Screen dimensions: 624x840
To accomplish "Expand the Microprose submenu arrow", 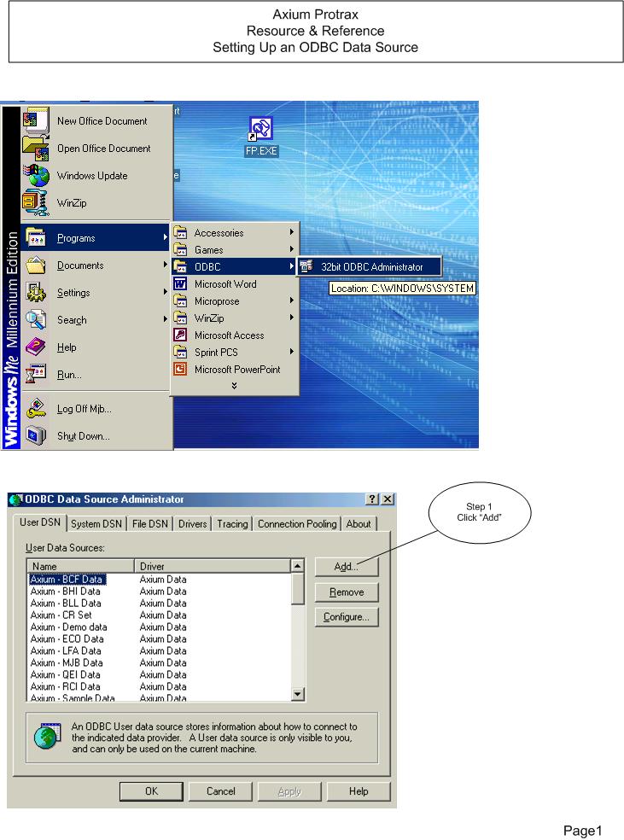I will [292, 300].
